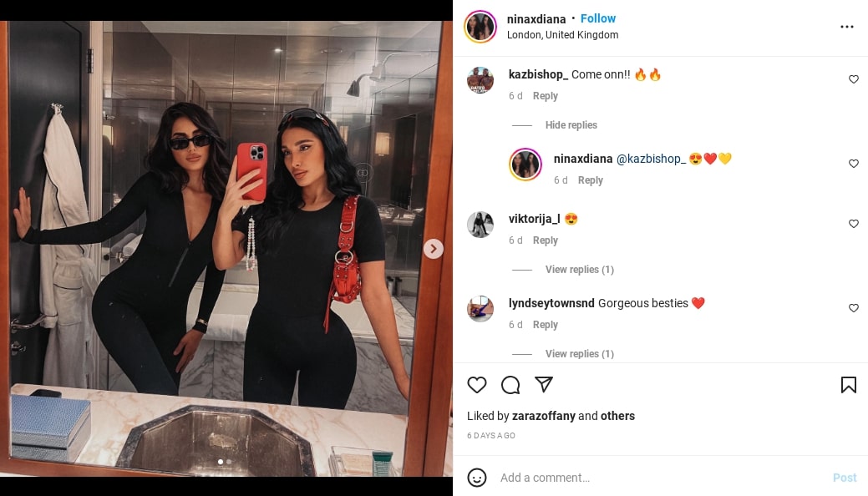This screenshot has width=868, height=496.
Task: Open the three-dot more options menu
Action: (847, 27)
